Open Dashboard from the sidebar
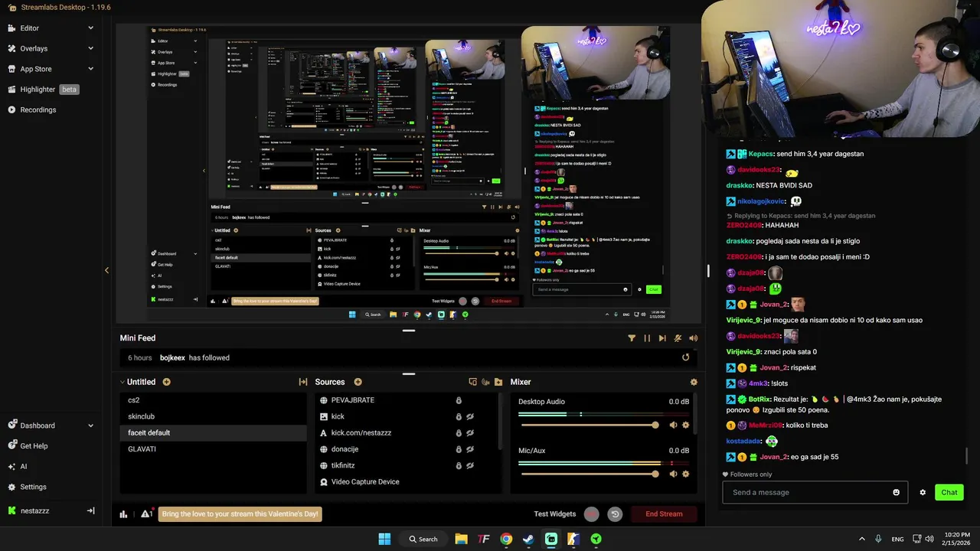 tap(37, 425)
